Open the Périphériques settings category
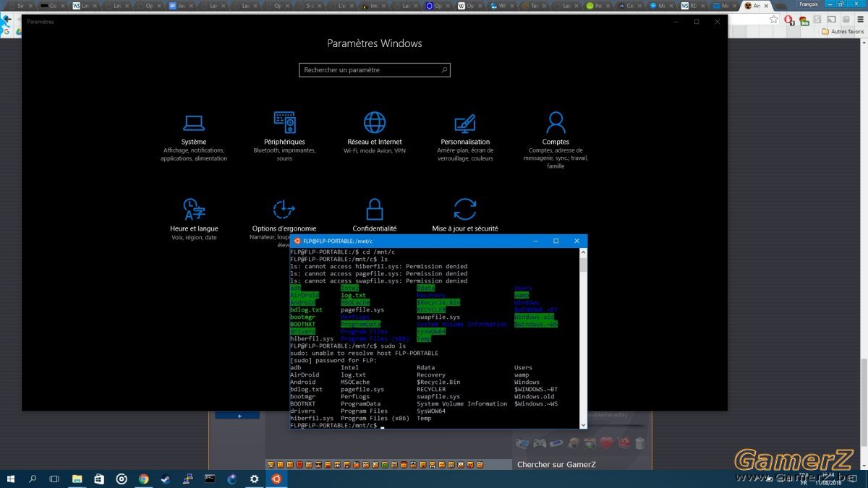Image resolution: width=868 pixels, height=488 pixels. tap(284, 137)
